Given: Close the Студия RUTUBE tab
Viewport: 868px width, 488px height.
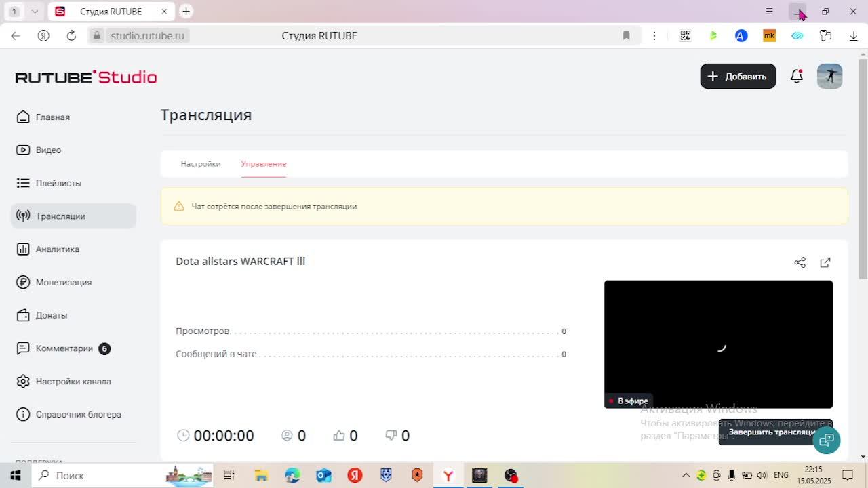Looking at the screenshot, I should tap(165, 12).
